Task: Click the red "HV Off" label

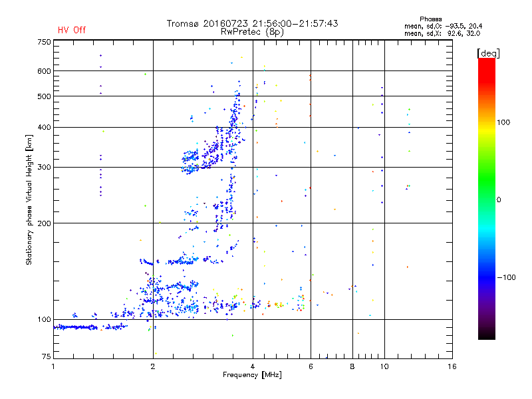Action: click(x=72, y=30)
